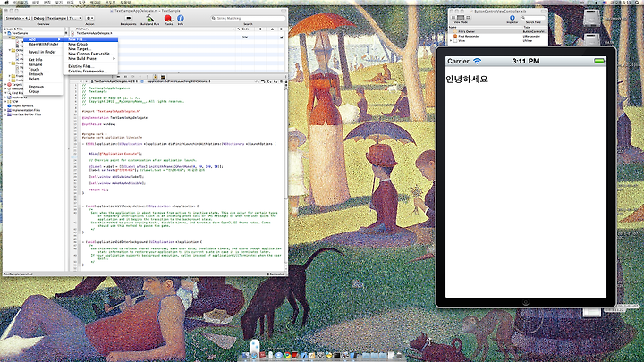Open the Overview simulator configuration dropdown
The height and width of the screenshot is (362, 644).
click(x=43, y=18)
